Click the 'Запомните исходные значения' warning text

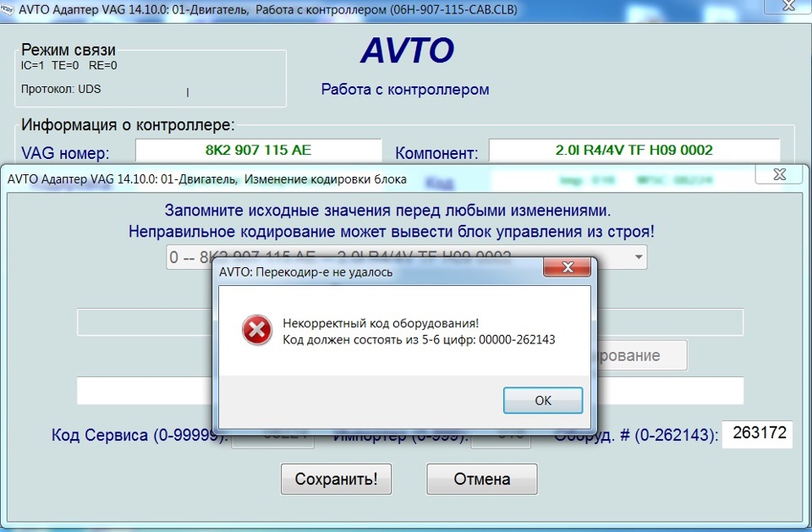coord(387,211)
